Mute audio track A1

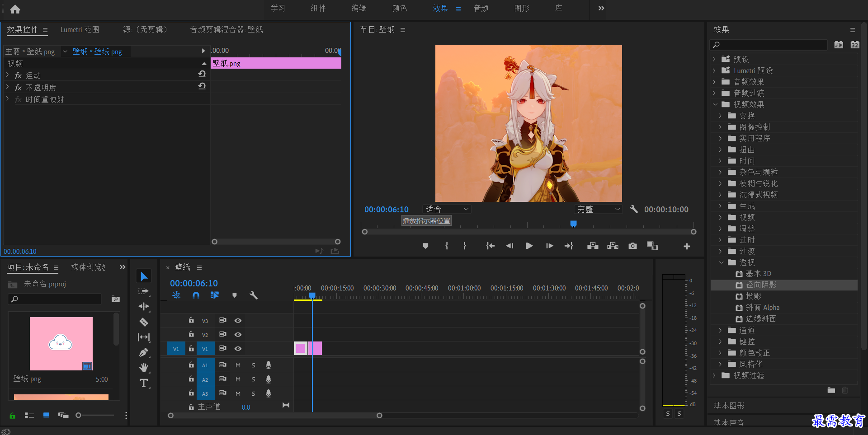click(x=238, y=365)
